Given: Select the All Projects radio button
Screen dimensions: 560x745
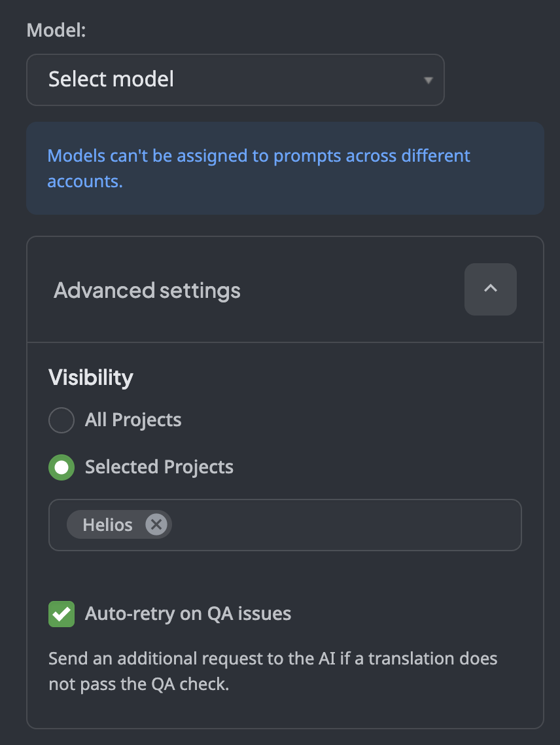Looking at the screenshot, I should (x=61, y=420).
